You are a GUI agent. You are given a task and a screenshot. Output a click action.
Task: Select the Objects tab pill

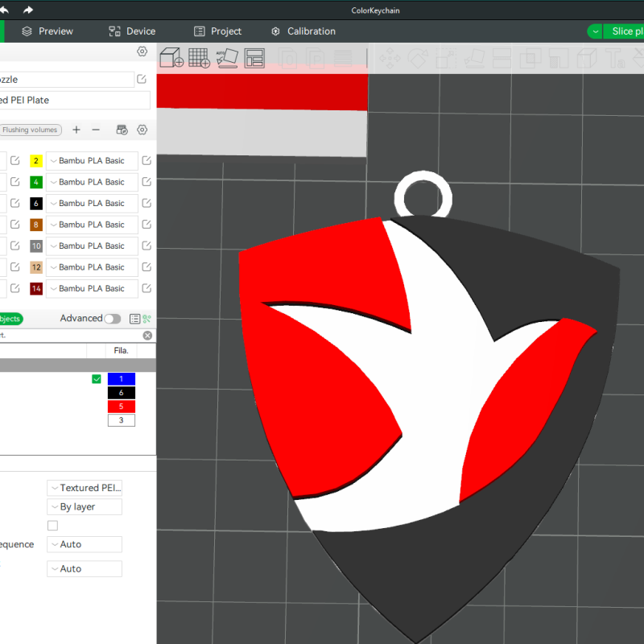click(10, 319)
